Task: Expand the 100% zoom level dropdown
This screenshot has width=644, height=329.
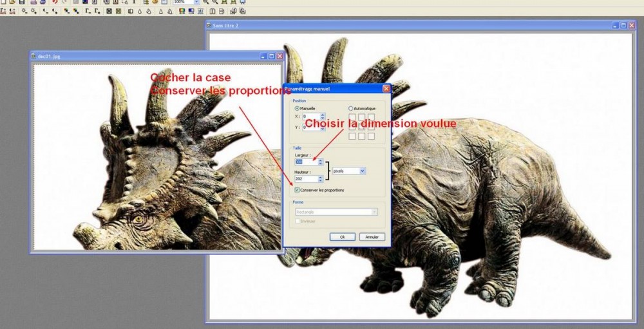Action: point(196,3)
